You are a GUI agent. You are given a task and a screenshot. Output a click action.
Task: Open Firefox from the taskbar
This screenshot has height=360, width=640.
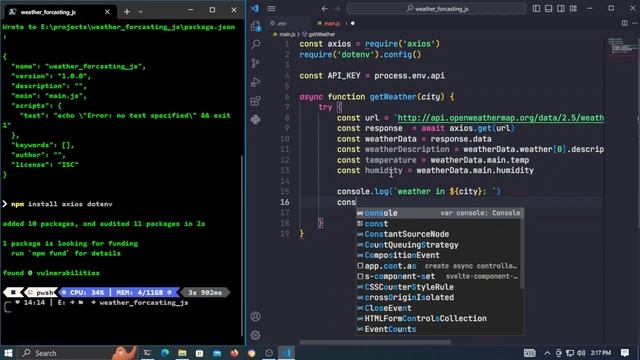coord(234,353)
